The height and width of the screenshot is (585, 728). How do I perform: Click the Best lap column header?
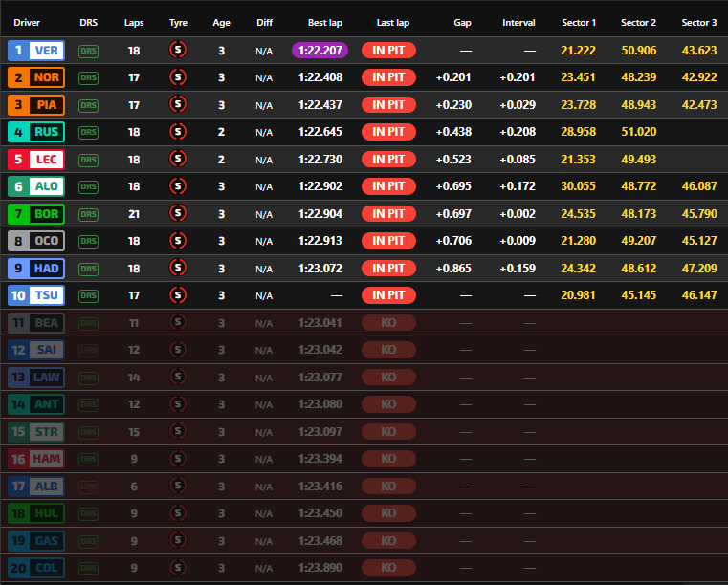pos(325,22)
